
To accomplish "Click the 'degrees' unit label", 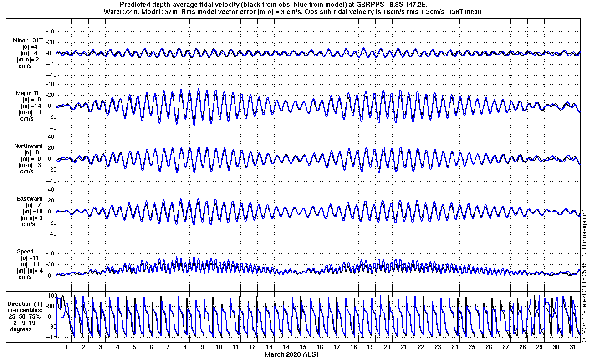I will tap(21, 329).
